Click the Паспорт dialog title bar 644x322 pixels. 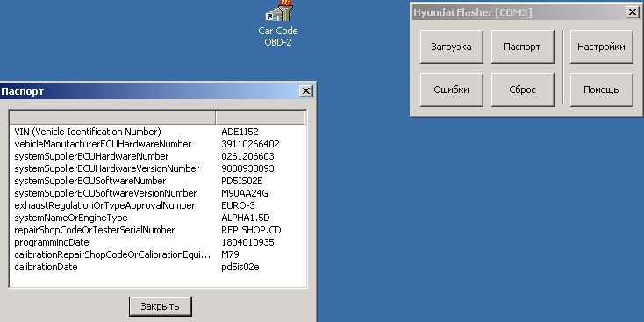[x=158, y=91]
